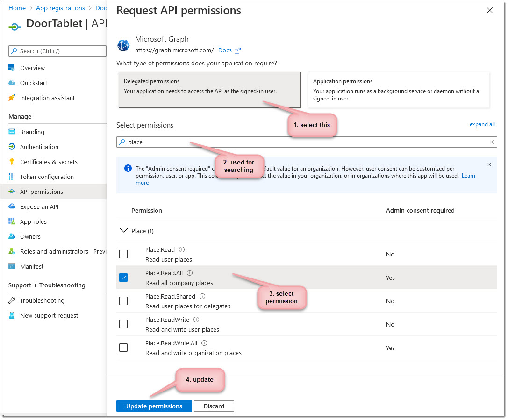
Task: Click the info icon beside Place.Read.All
Action: click(190, 273)
